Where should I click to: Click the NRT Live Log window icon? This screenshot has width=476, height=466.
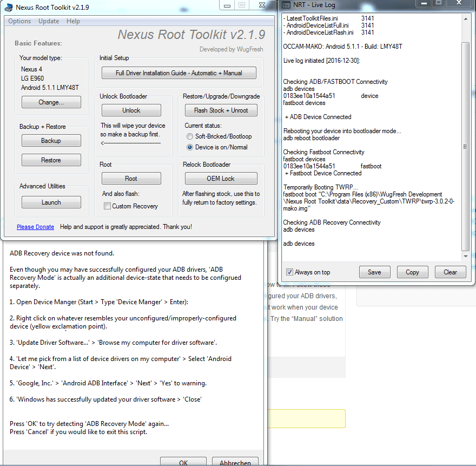pos(286,5)
